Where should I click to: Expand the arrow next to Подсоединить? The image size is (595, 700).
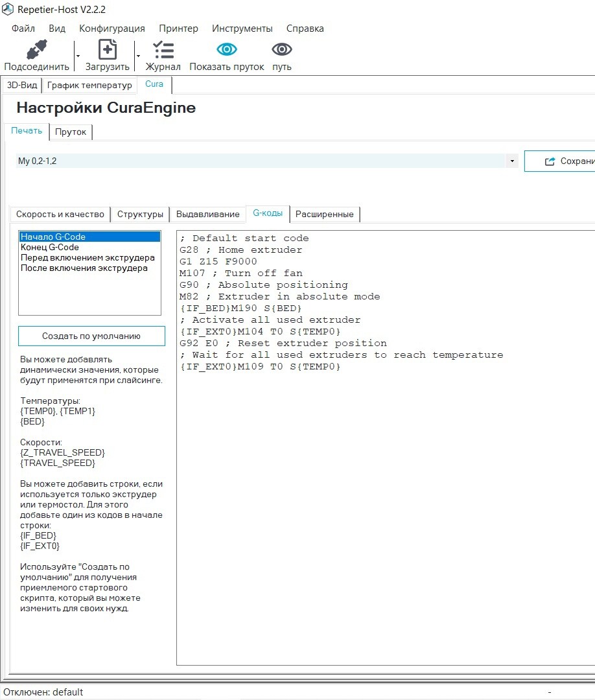coord(78,56)
